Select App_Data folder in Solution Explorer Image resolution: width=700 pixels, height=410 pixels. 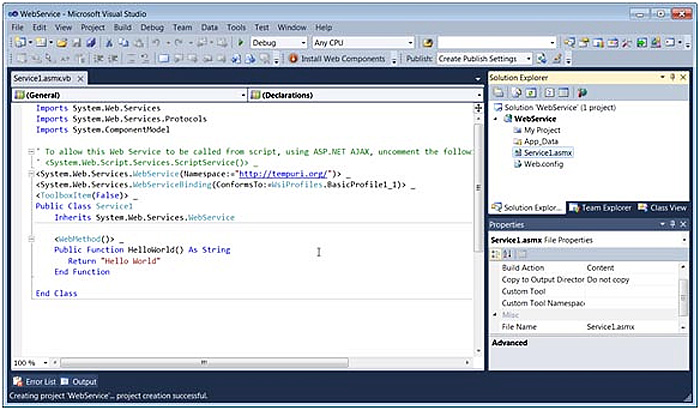coord(541,141)
